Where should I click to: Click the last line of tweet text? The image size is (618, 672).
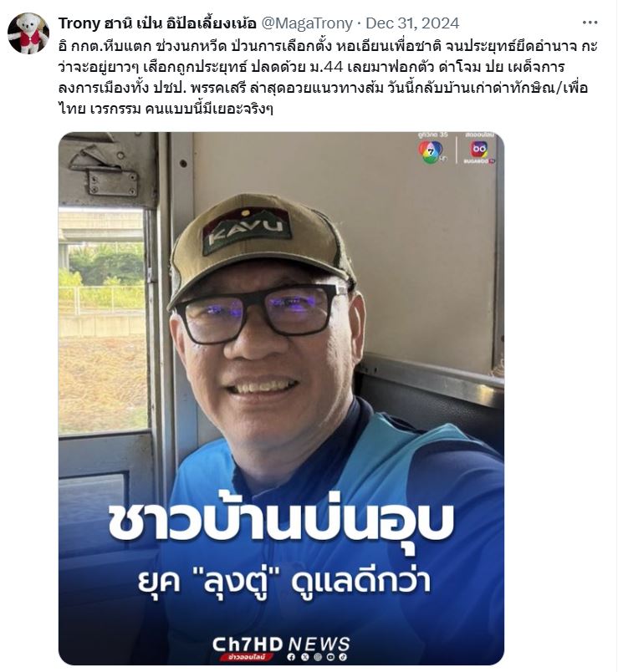166,109
